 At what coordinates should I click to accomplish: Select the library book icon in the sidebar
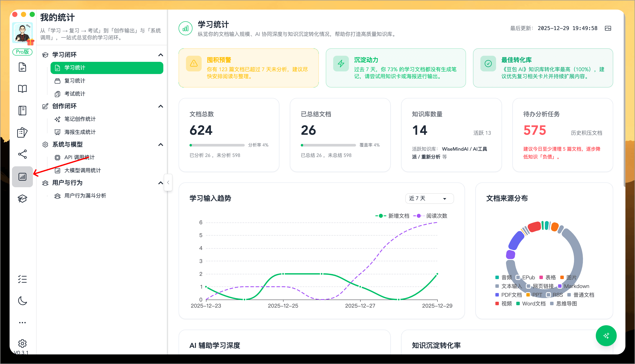(x=22, y=89)
